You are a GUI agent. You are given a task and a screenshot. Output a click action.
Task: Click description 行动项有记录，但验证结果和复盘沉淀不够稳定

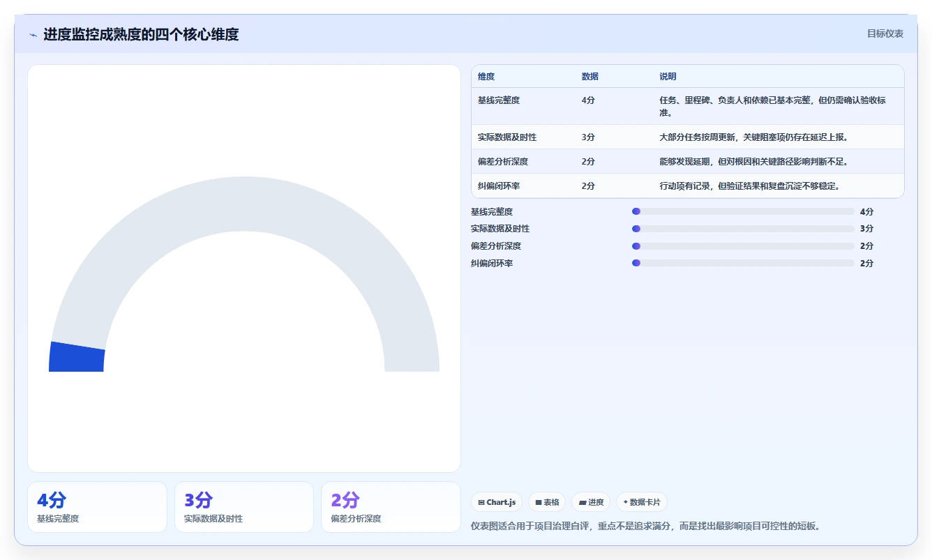pyautogui.click(x=750, y=186)
